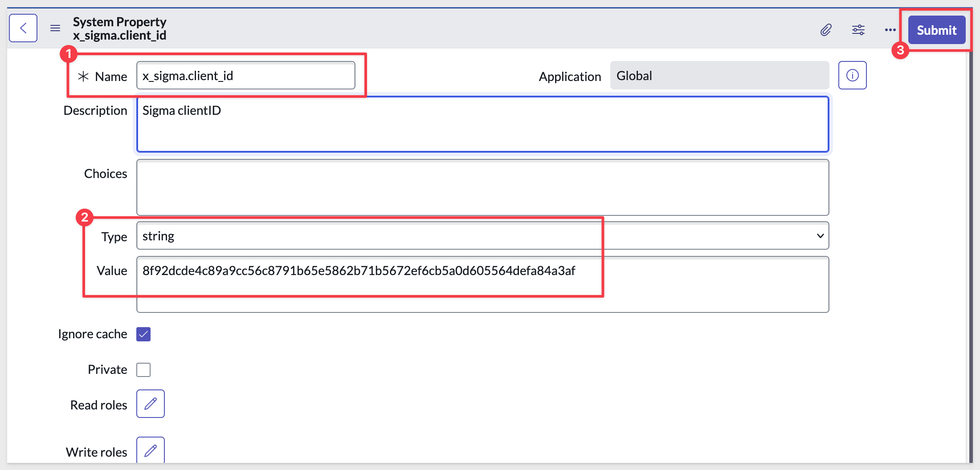Click the Ignore cache label
Image resolution: width=980 pixels, height=470 pixels.
point(93,334)
